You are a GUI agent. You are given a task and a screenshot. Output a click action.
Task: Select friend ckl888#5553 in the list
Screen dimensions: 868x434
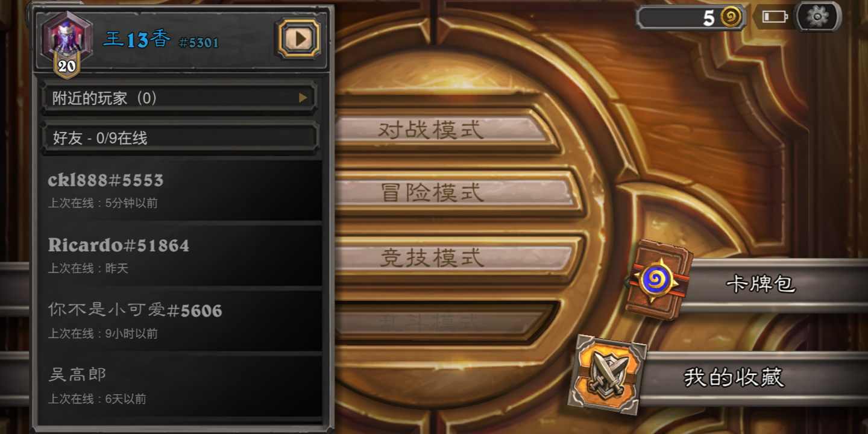(179, 190)
